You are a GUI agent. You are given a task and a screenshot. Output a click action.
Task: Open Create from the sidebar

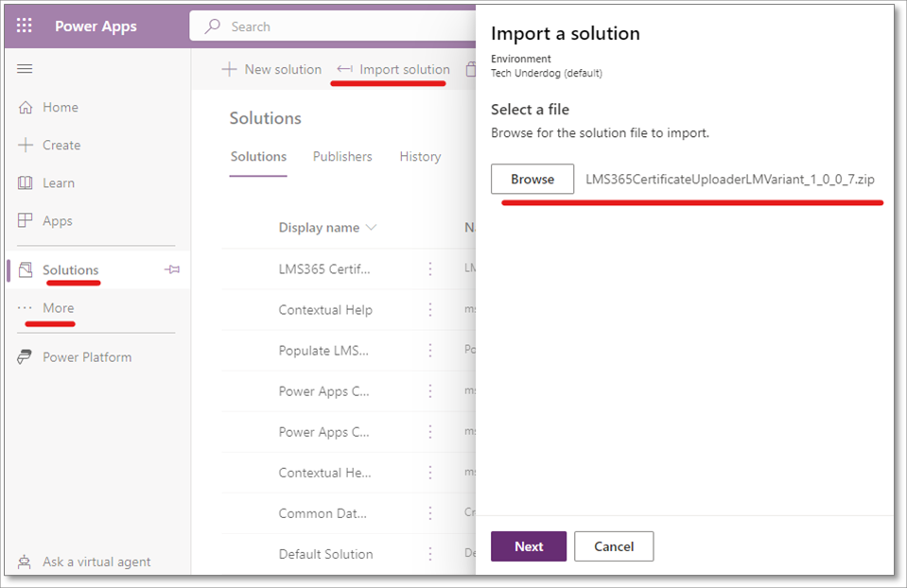click(x=61, y=146)
